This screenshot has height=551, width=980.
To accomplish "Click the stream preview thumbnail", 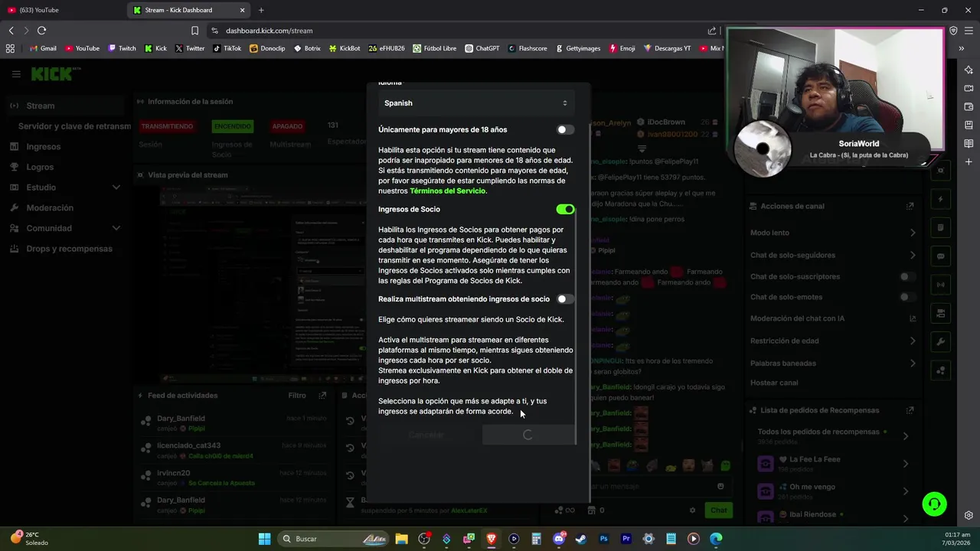I will [x=263, y=285].
